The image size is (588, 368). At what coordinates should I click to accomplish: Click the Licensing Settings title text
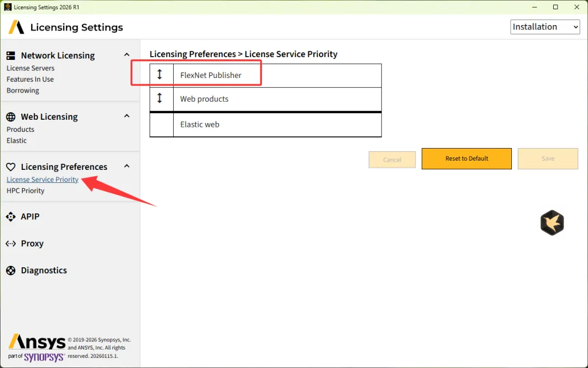pyautogui.click(x=77, y=27)
